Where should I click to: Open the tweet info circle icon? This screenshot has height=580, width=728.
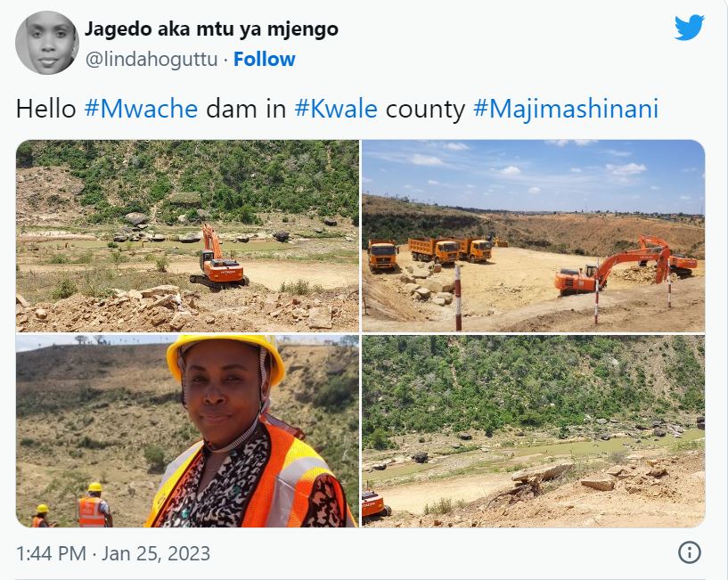point(690,552)
